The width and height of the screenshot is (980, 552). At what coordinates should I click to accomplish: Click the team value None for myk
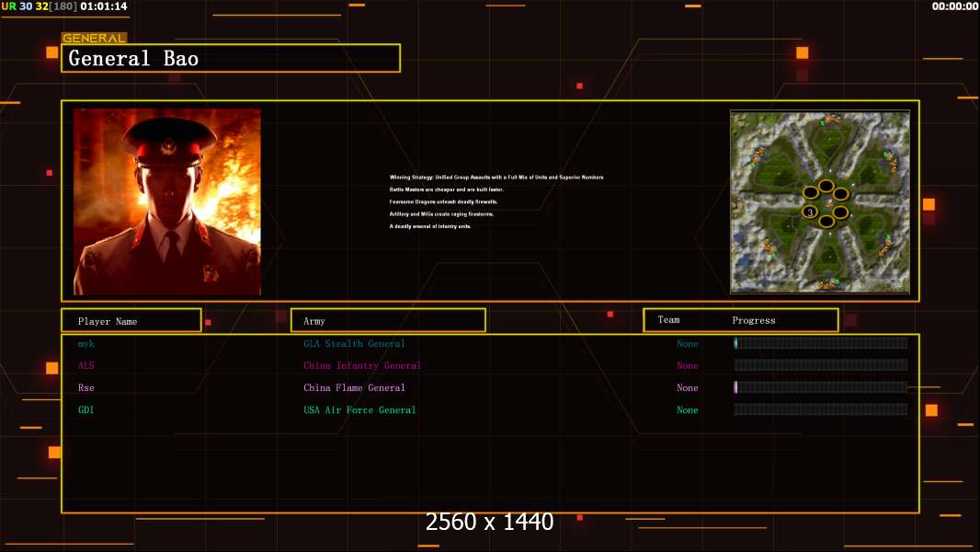688,344
